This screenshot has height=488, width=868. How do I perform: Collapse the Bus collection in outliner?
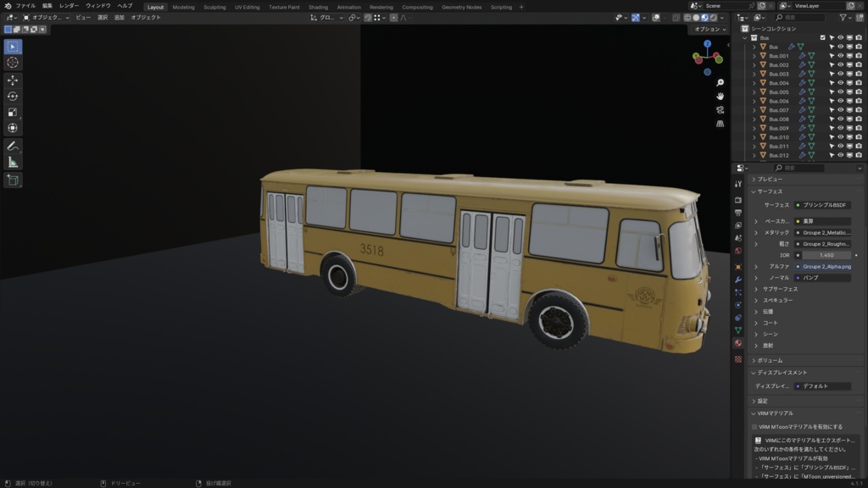[745, 37]
